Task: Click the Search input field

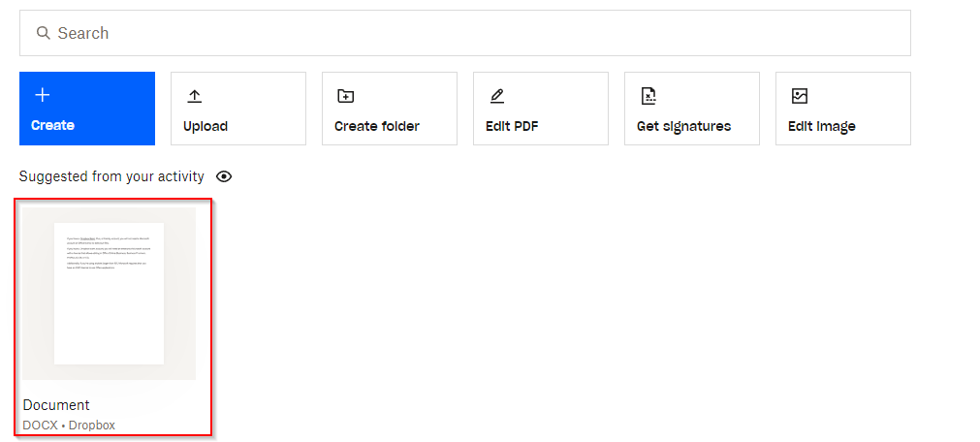Action: pyautogui.click(x=464, y=33)
